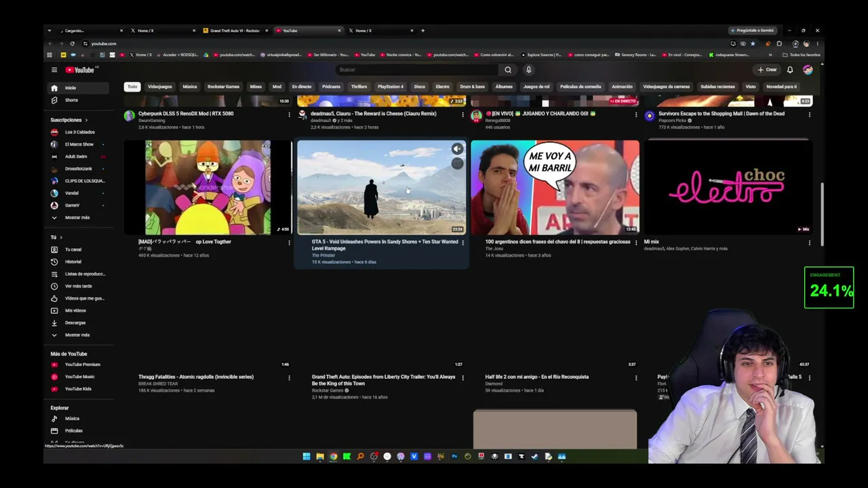
Task: Open the account avatar menu
Action: (808, 70)
